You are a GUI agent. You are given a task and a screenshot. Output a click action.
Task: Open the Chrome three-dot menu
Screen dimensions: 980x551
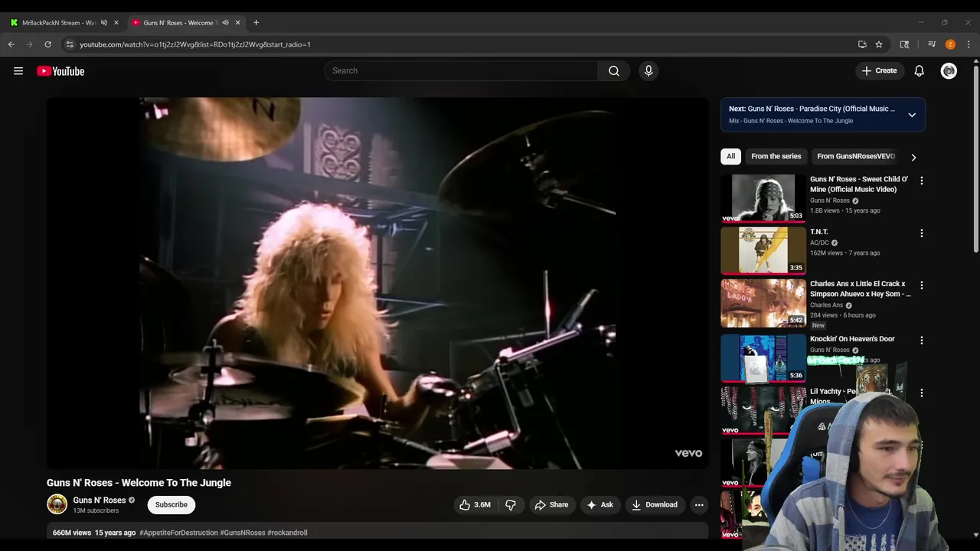[x=969, y=44]
